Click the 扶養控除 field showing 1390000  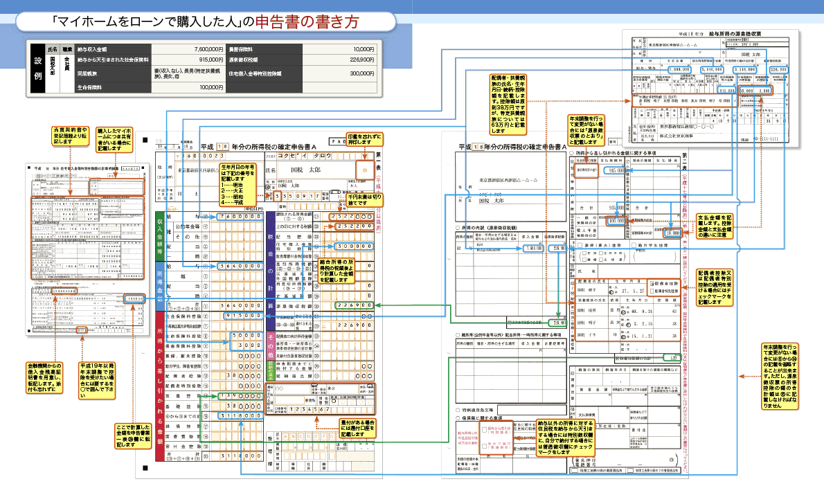coord(240,395)
